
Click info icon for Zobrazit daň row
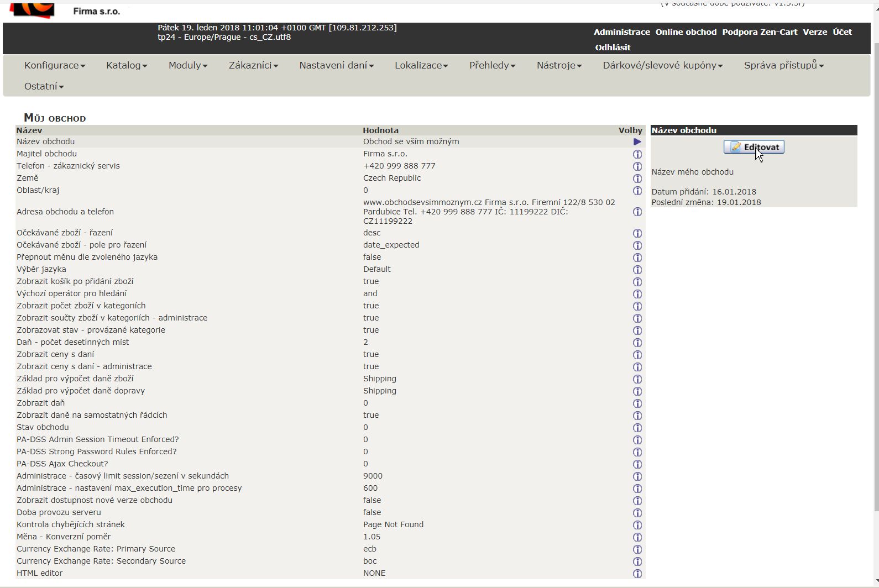click(637, 403)
